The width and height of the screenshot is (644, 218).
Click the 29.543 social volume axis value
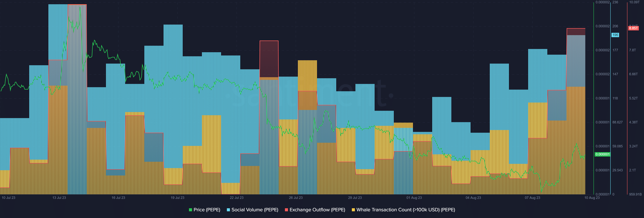618,170
